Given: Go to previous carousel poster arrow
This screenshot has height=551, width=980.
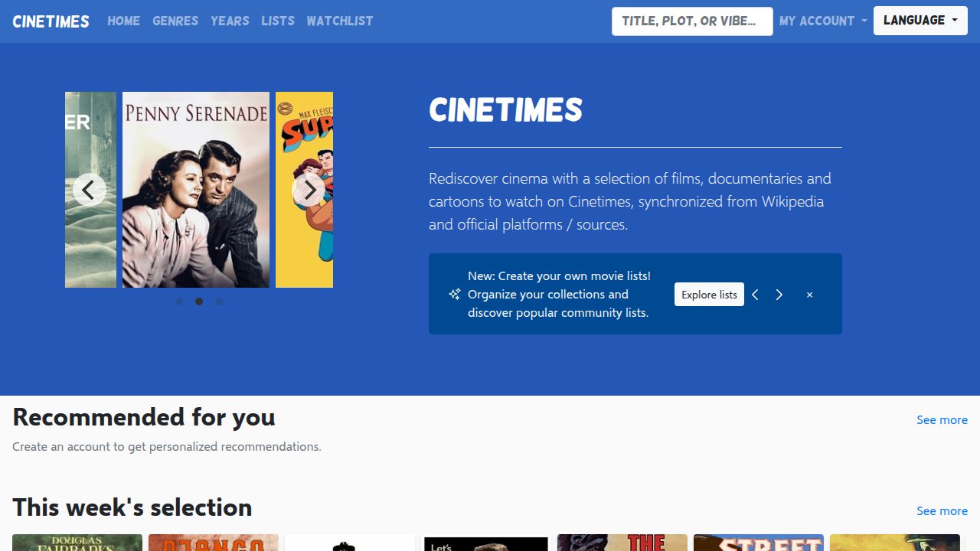Looking at the screenshot, I should [90, 190].
